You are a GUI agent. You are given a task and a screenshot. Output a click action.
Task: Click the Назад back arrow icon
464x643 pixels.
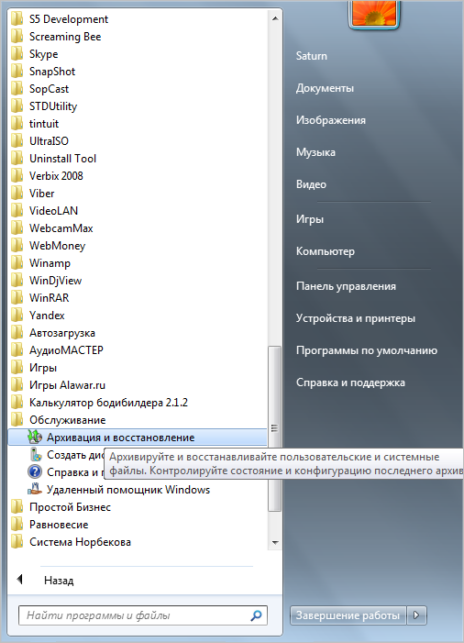tap(19, 579)
